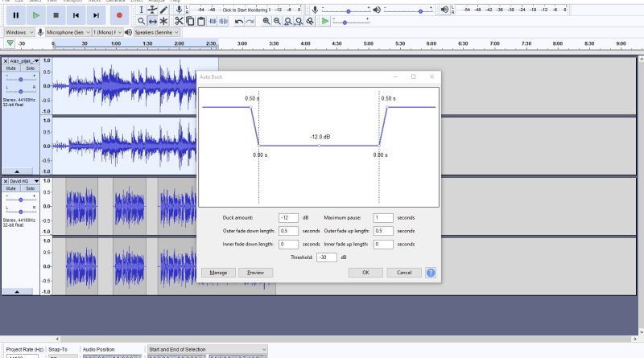Click OK to apply Auto Duck

[365, 273]
